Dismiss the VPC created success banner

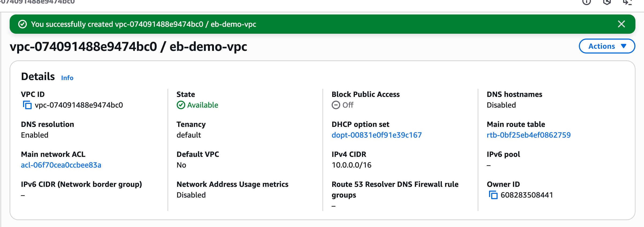tap(621, 24)
